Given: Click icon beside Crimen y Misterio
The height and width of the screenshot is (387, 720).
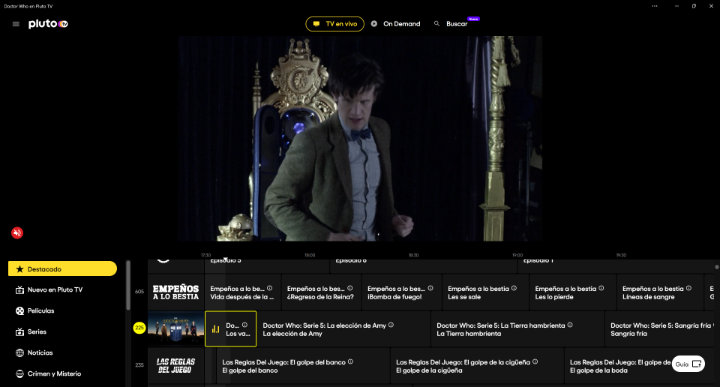Looking at the screenshot, I should coord(20,374).
